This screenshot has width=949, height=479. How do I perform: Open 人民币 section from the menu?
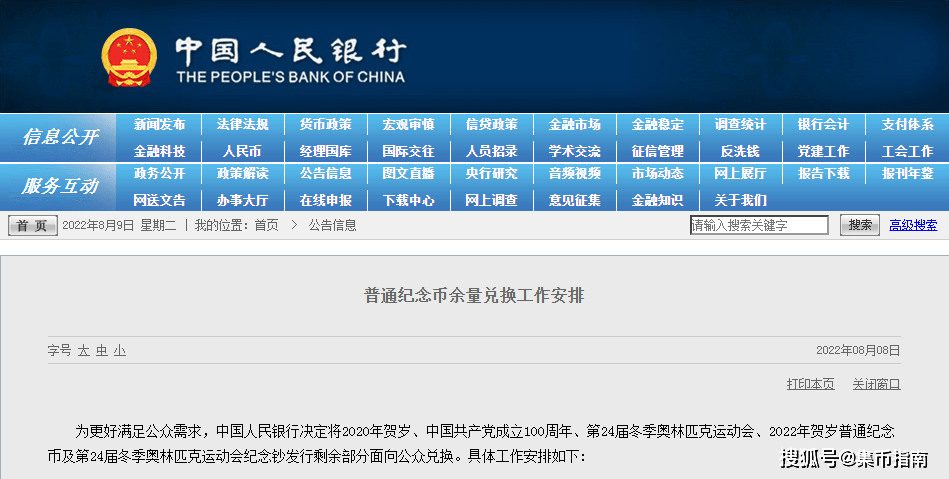coord(242,151)
